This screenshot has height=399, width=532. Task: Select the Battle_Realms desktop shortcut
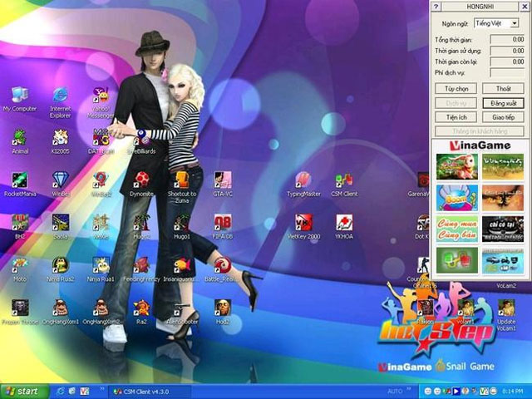(x=223, y=269)
